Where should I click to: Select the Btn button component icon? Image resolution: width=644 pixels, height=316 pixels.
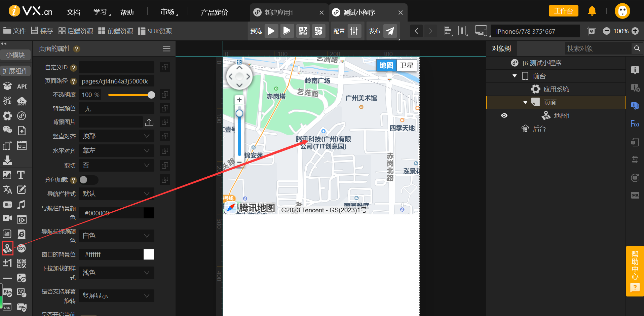click(x=7, y=205)
